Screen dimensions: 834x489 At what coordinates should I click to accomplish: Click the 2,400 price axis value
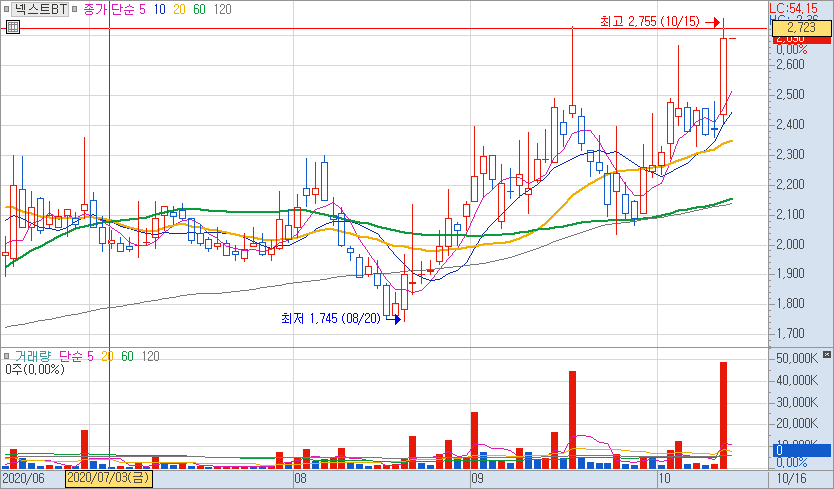(790, 125)
